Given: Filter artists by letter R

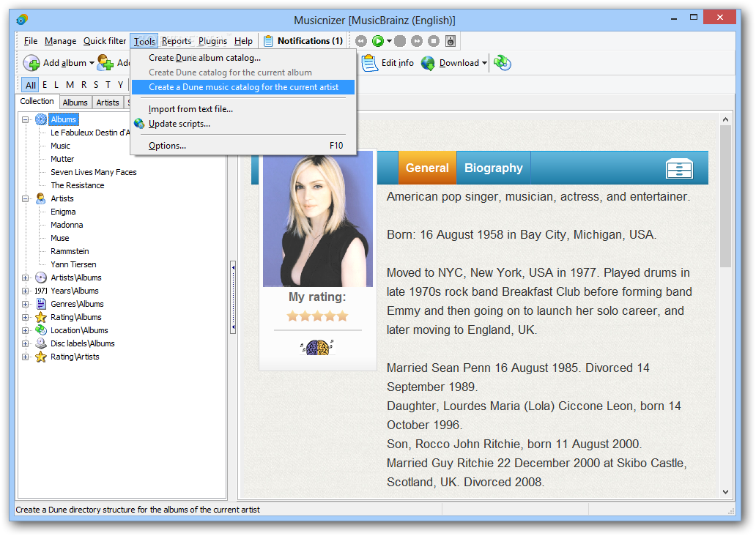Looking at the screenshot, I should coord(84,85).
